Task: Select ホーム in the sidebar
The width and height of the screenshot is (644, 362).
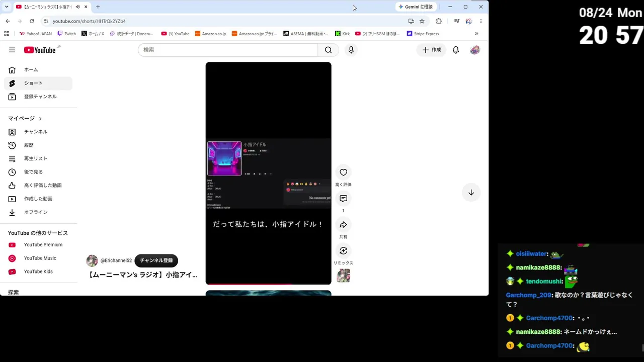Action: [38, 70]
